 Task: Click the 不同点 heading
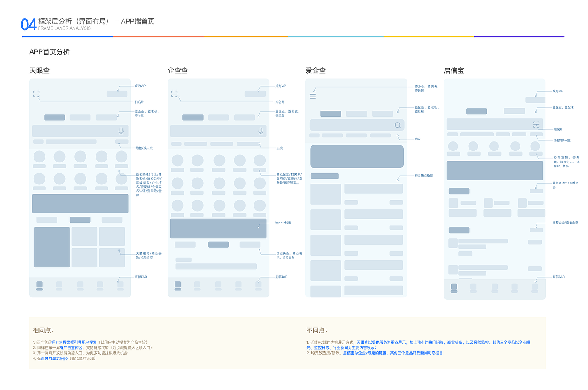[317, 330]
